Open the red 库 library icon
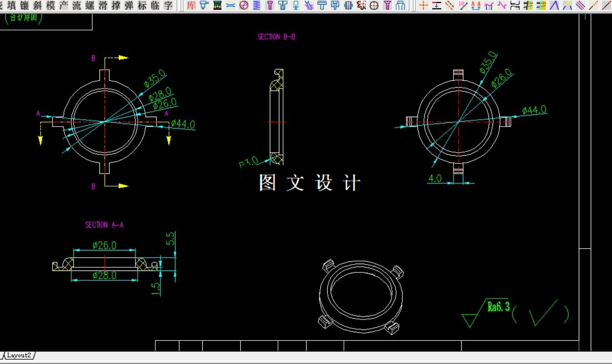612x364 pixels. 191,5
